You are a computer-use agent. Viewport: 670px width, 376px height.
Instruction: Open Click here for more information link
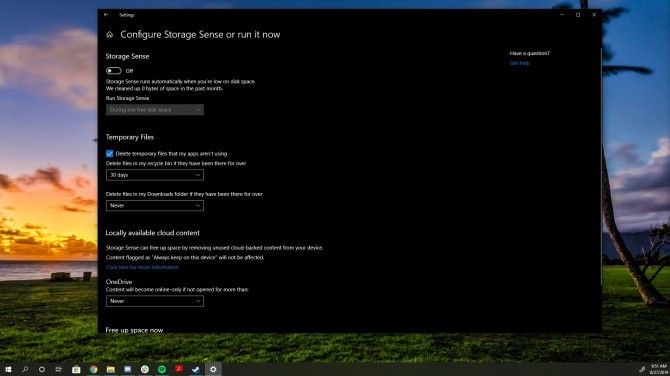142,267
